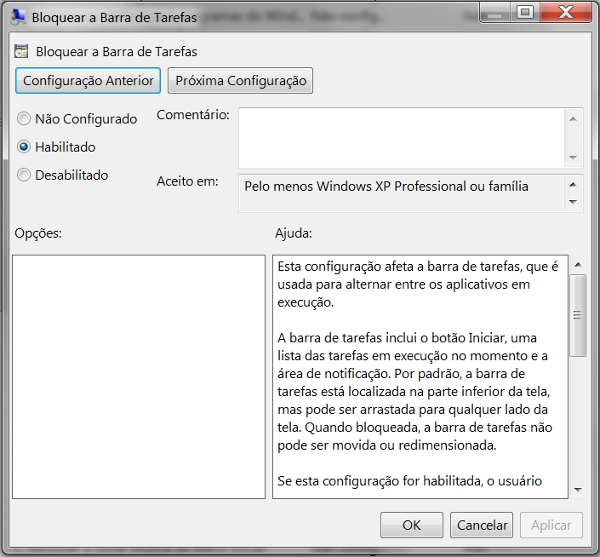Click the Comentário box's up scroll arrow
Screen dimensions: 600x557
pyautogui.click(x=573, y=119)
